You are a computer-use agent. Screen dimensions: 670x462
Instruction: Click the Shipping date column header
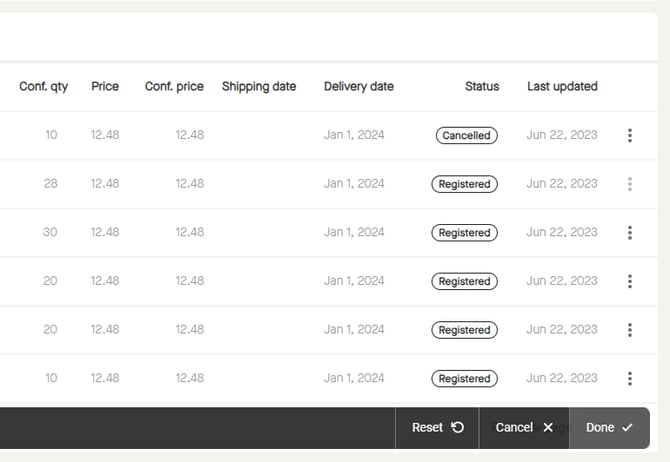(x=259, y=86)
